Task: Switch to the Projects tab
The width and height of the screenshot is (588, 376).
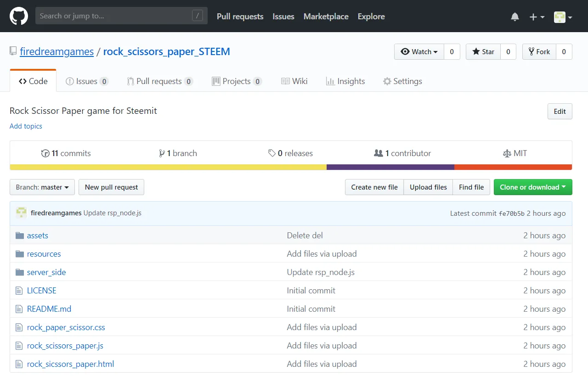Action: 237,81
